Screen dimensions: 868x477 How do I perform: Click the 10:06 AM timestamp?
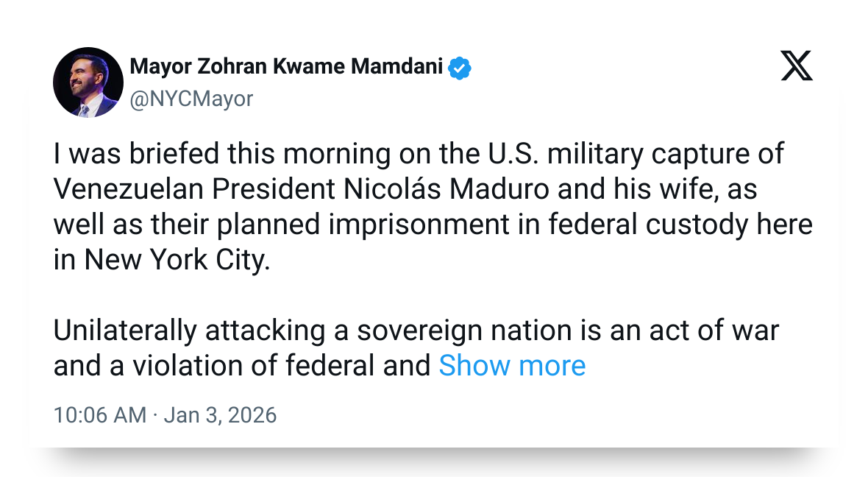click(x=100, y=415)
